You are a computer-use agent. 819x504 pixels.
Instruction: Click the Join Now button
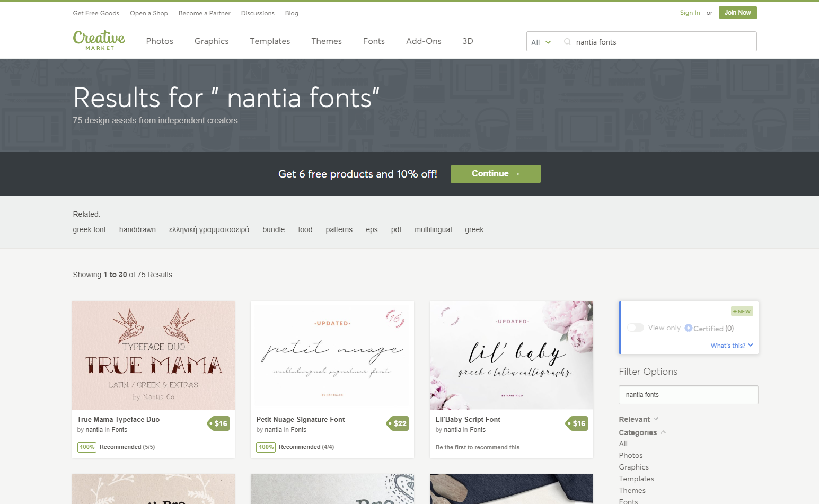[737, 13]
